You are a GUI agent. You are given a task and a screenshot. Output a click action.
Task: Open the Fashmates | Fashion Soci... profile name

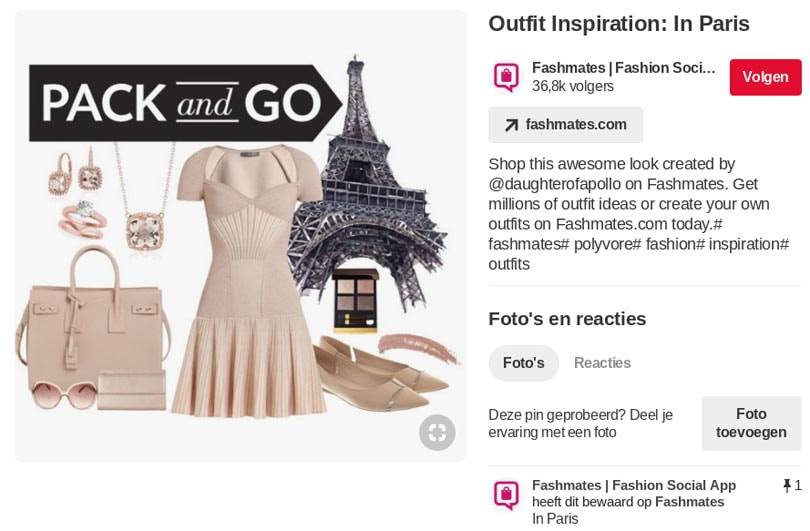pos(624,68)
